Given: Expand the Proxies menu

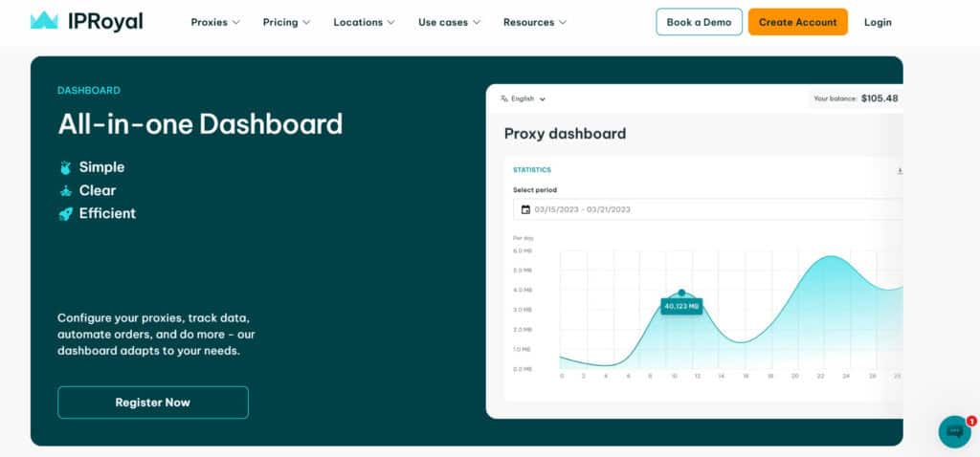Looking at the screenshot, I should (x=215, y=22).
